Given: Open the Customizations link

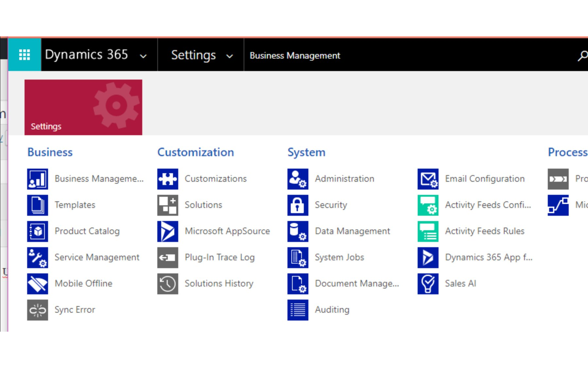Looking at the screenshot, I should point(216,179).
